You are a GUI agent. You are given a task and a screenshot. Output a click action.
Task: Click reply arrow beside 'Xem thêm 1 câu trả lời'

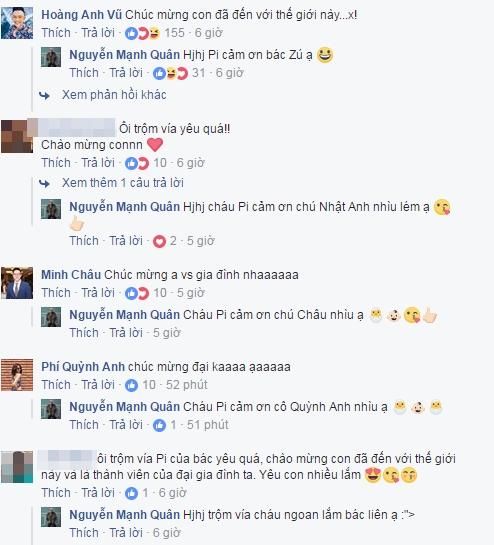tap(44, 183)
